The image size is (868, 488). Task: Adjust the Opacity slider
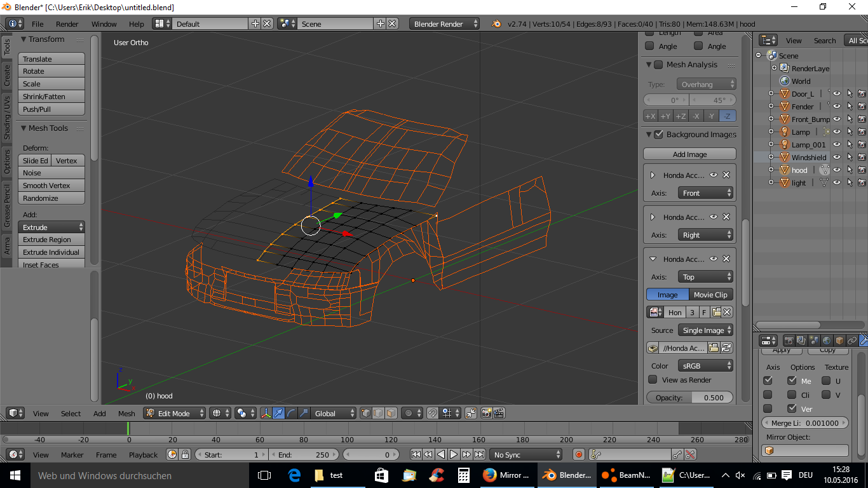coord(689,397)
